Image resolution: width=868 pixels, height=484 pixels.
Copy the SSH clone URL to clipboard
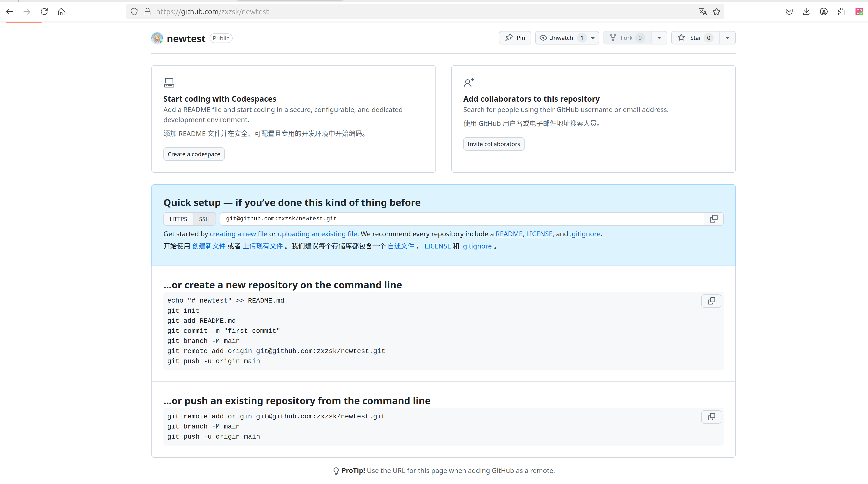pyautogui.click(x=713, y=219)
